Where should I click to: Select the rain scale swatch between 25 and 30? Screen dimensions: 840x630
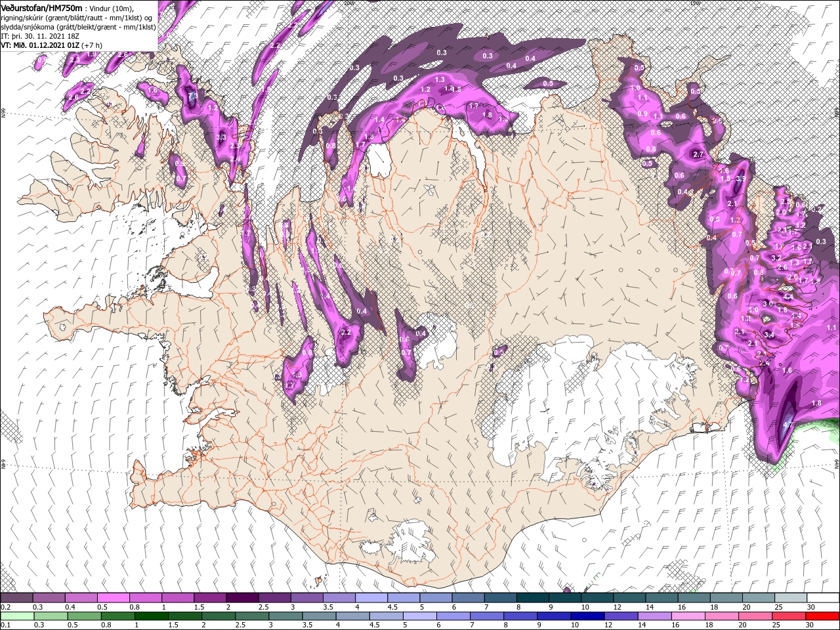tap(787, 616)
